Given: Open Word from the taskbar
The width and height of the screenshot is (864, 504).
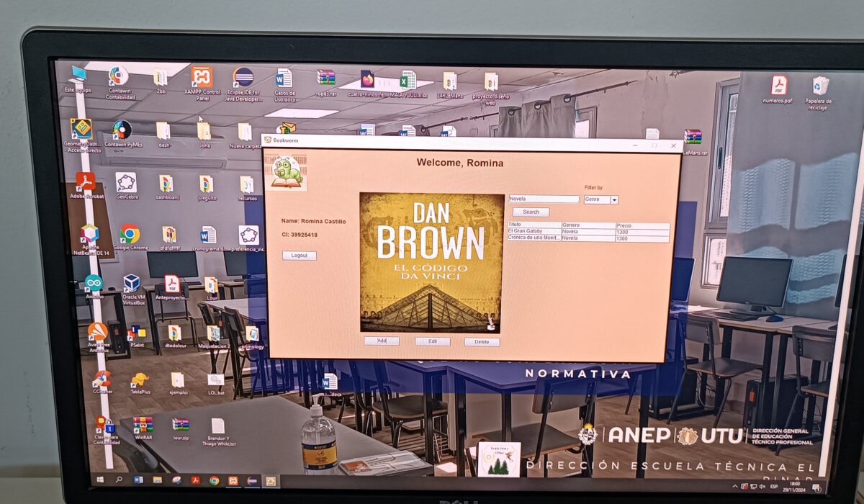Looking at the screenshot, I should tap(138, 480).
